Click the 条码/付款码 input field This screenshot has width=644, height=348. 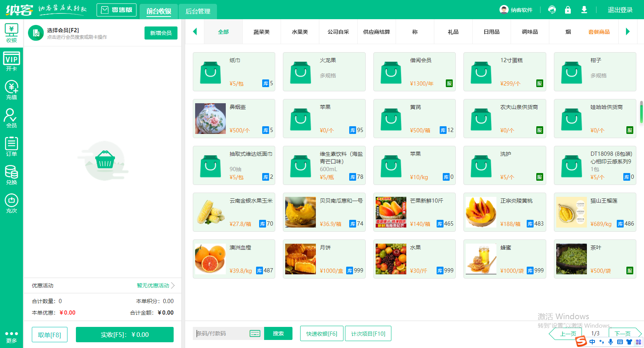pos(222,333)
